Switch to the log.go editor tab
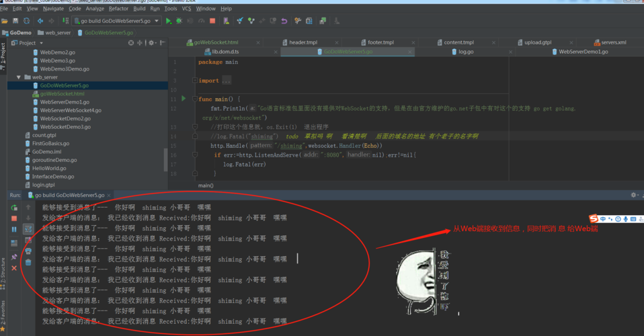The height and width of the screenshot is (336, 644). pos(466,52)
